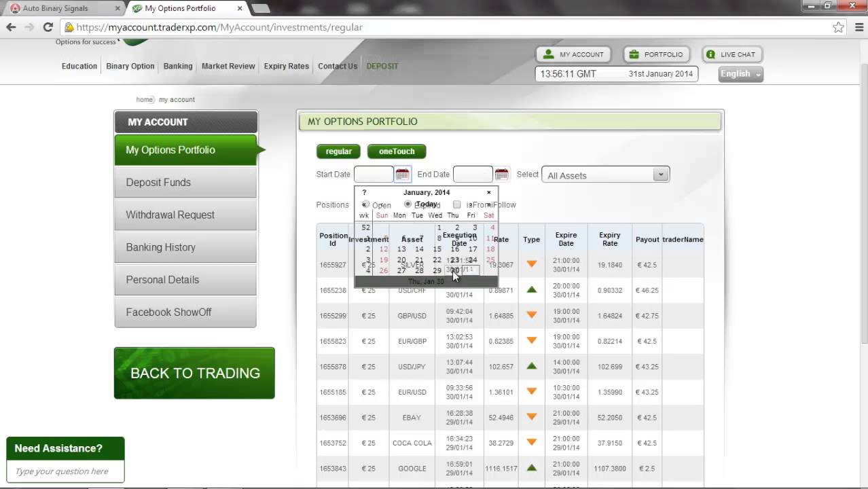
Task: Click the Education nav link
Action: (x=79, y=66)
